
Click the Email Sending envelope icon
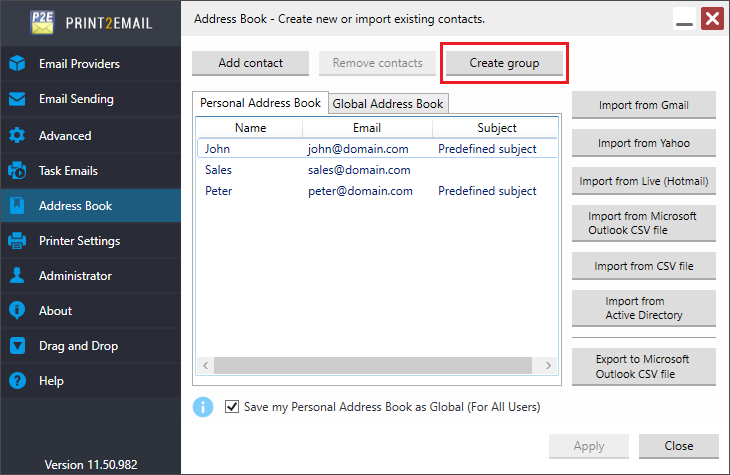pos(17,99)
